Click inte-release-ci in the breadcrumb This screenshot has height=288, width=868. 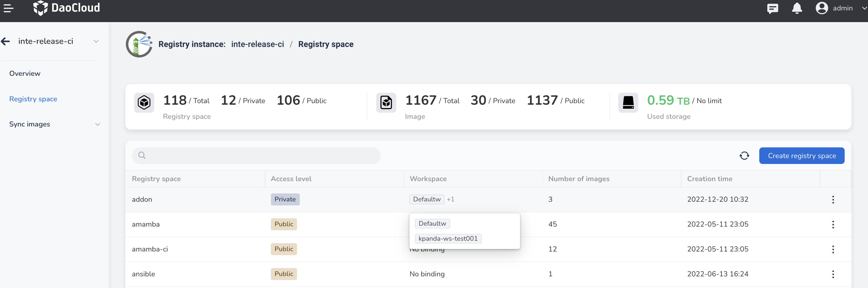257,44
